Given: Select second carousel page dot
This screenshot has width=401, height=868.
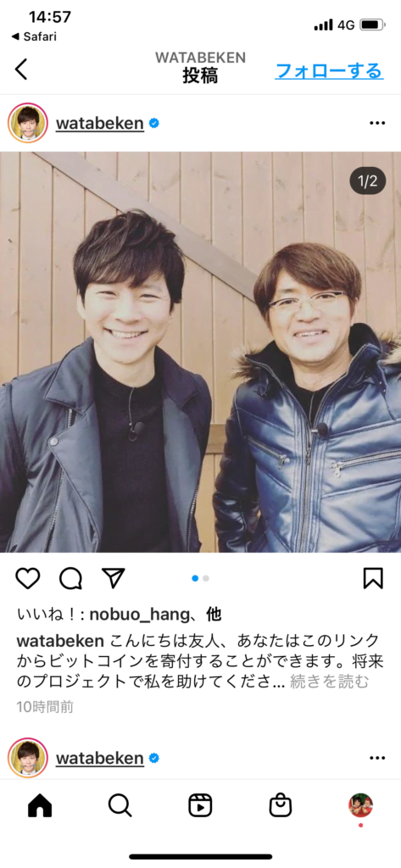Looking at the screenshot, I should coord(206,578).
